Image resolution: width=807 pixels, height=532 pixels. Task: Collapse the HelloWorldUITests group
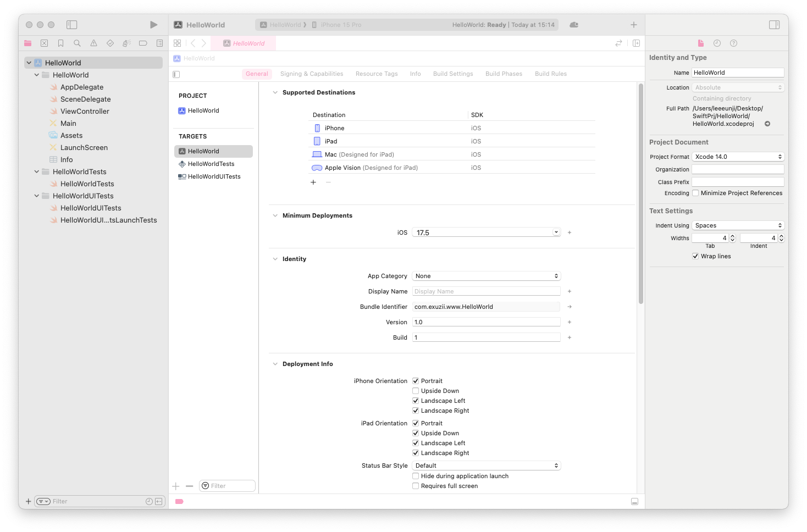point(37,196)
